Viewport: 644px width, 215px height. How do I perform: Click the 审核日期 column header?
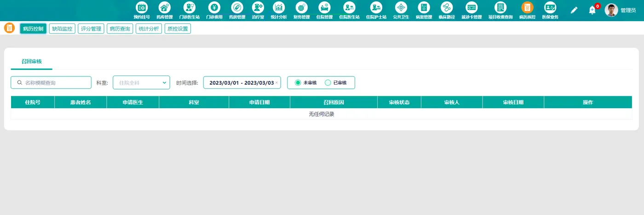(x=513, y=102)
